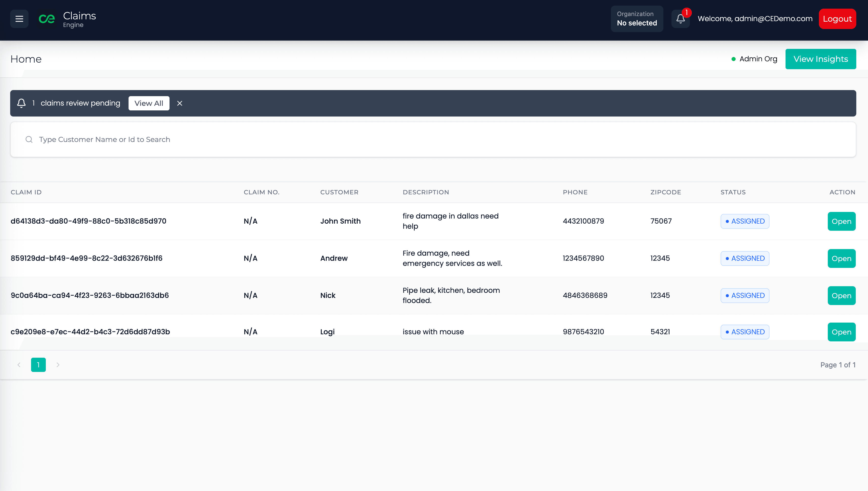
Task: Go to next page arrow
Action: pyautogui.click(x=58, y=365)
